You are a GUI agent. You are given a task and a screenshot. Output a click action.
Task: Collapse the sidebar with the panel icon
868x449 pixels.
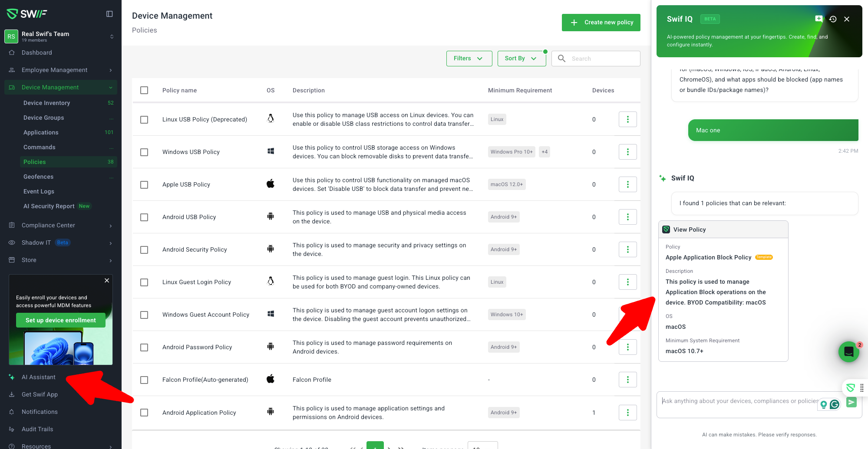tap(109, 14)
